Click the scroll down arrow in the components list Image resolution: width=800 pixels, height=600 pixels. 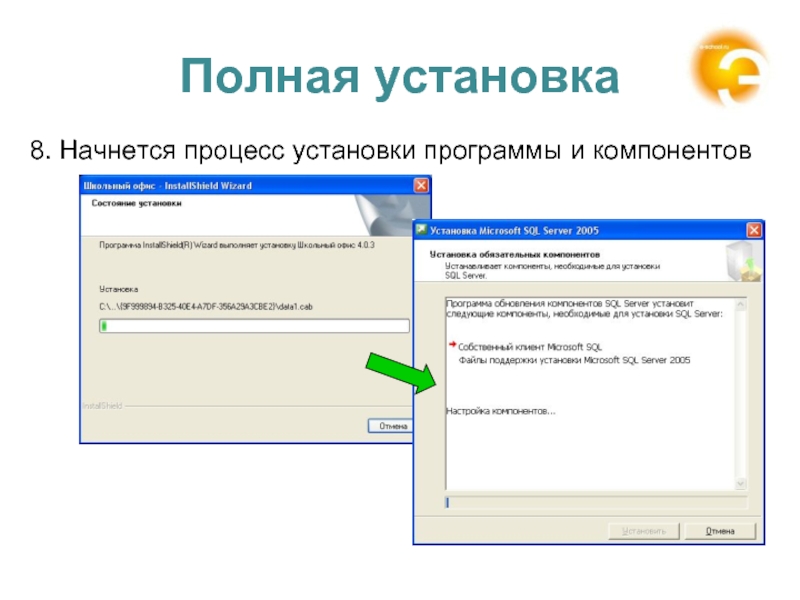741,483
